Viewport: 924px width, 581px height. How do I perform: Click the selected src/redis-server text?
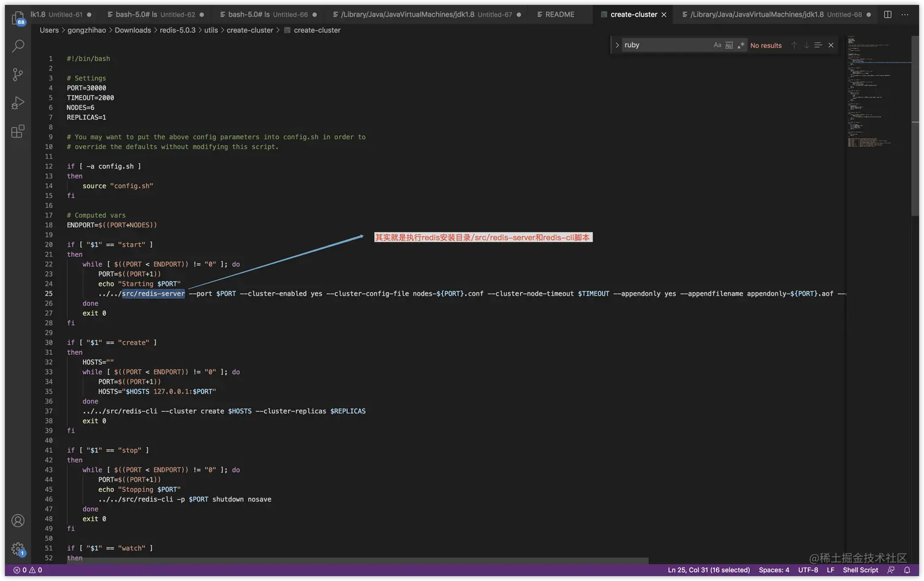pos(153,294)
